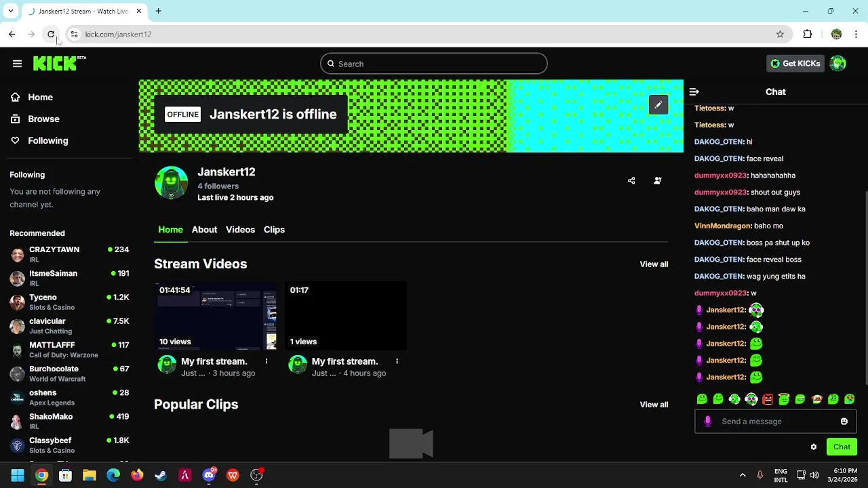
Task: Click the address bar URL kick.com/janskert12
Action: pos(118,34)
